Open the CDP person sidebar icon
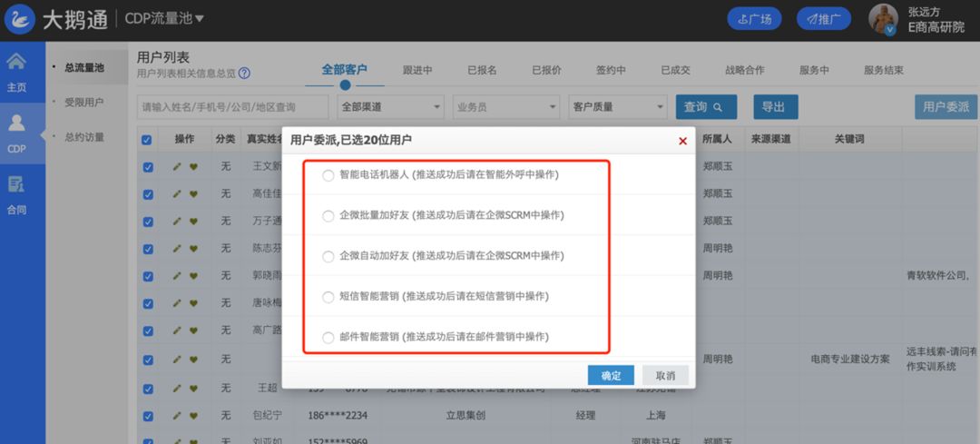This screenshot has width=980, height=444. (16, 123)
